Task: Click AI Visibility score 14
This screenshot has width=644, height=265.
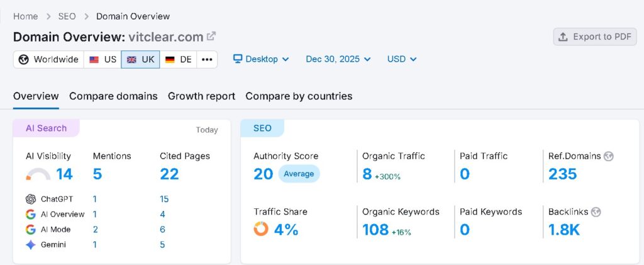Action: (x=65, y=174)
